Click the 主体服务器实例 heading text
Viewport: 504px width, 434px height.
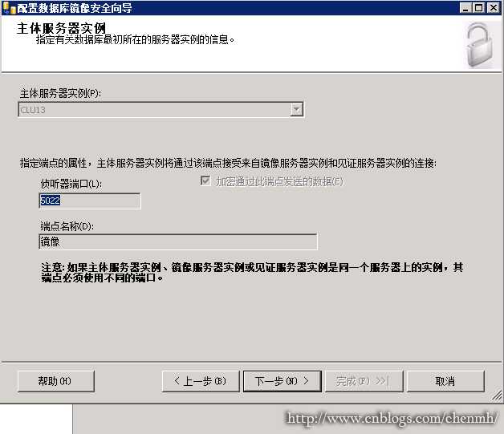coord(61,28)
